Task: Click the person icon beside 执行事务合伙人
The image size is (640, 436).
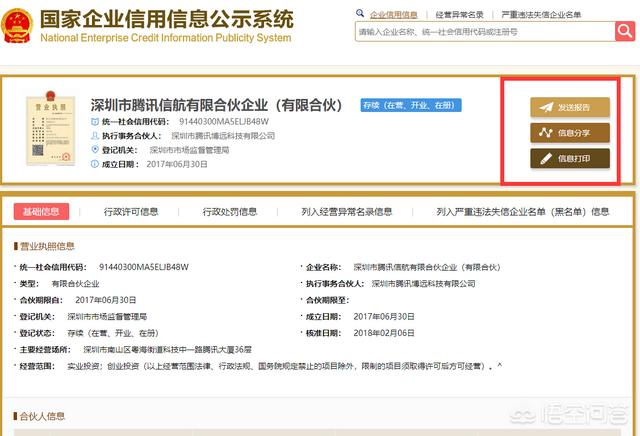Action: (94, 135)
